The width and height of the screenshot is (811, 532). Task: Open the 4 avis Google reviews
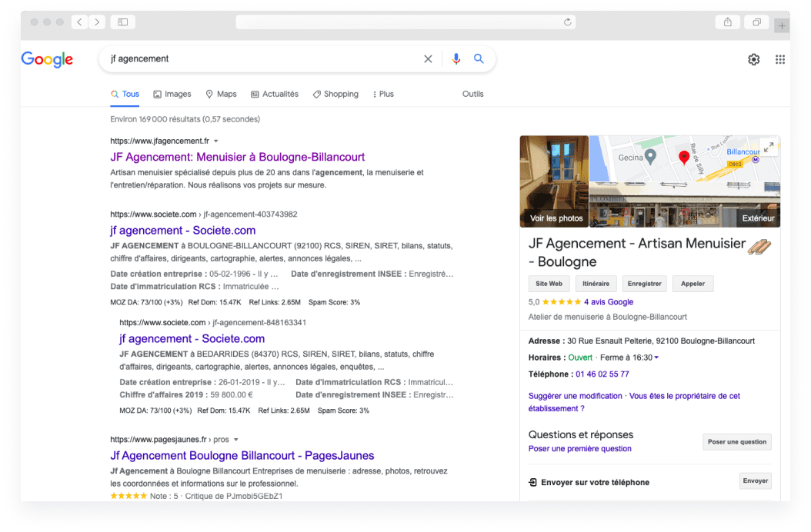click(608, 302)
